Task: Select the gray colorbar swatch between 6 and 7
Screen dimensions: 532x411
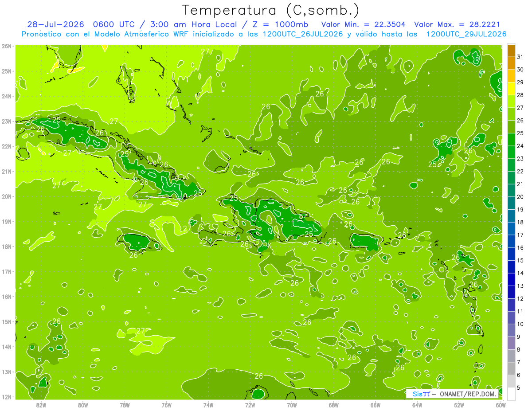Action: point(511,368)
